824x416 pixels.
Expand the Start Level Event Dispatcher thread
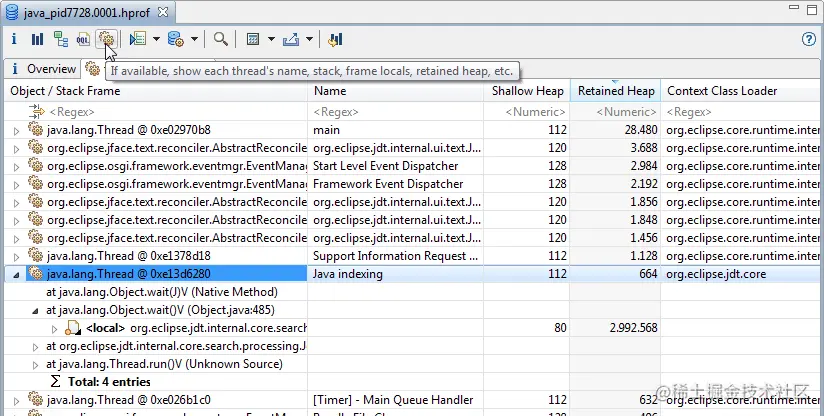tap(16, 167)
